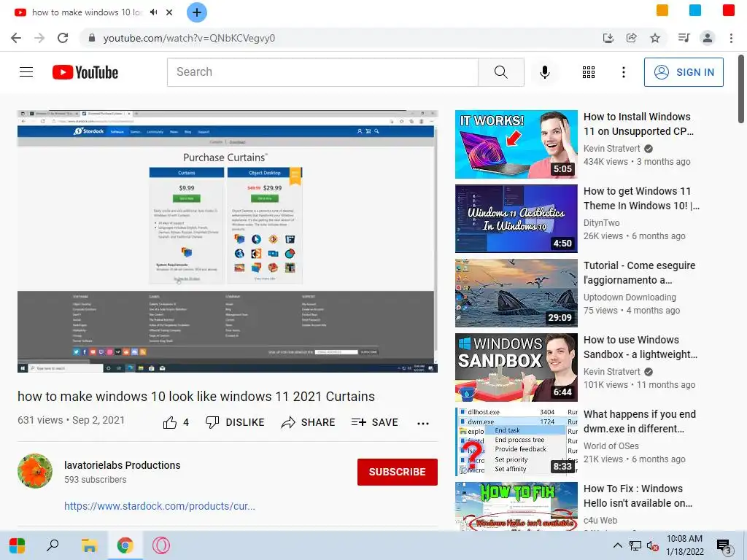This screenshot has height=560, width=747.
Task: Click the address bar URL
Action: click(x=189, y=38)
